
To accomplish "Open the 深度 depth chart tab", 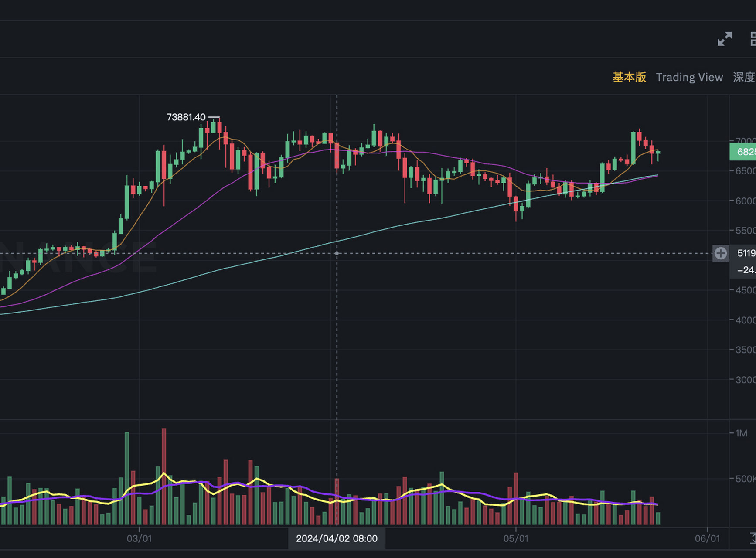I will click(x=744, y=77).
